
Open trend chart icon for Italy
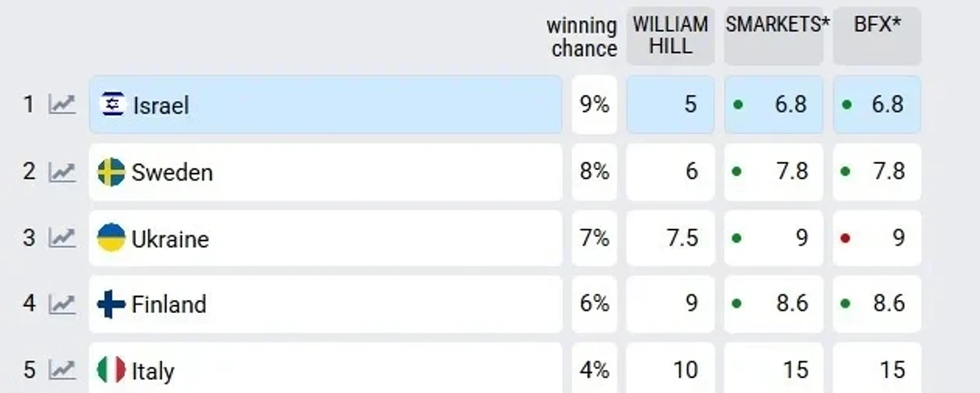click(62, 370)
